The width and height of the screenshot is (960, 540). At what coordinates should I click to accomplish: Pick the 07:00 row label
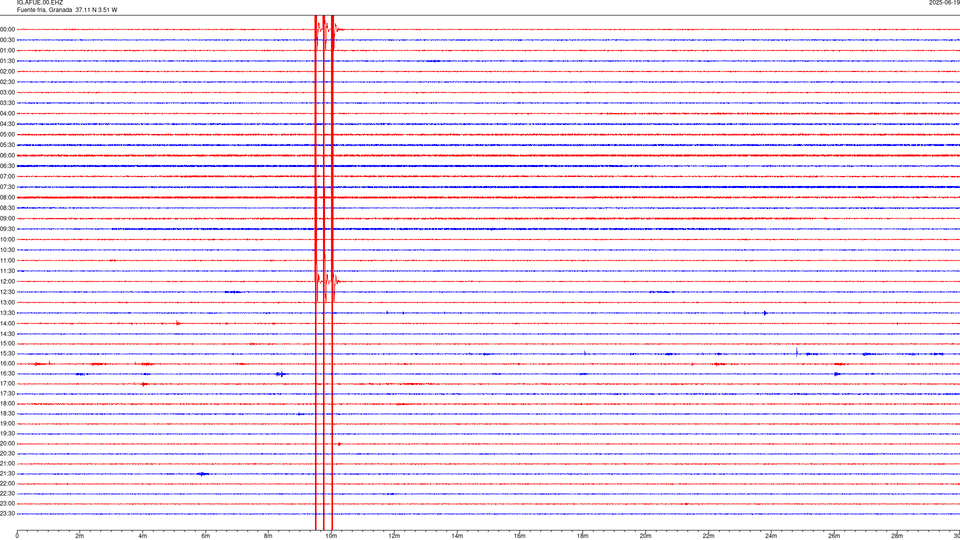[7, 176]
